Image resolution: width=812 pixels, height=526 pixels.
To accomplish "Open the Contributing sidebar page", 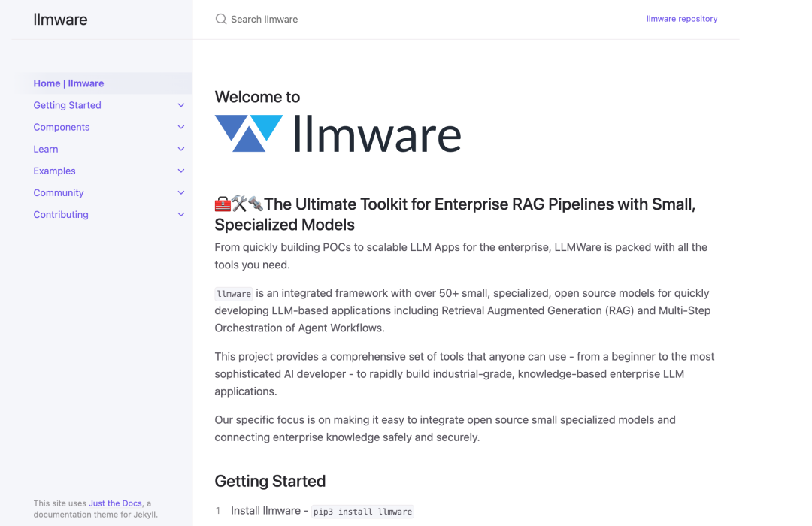I will coord(61,214).
